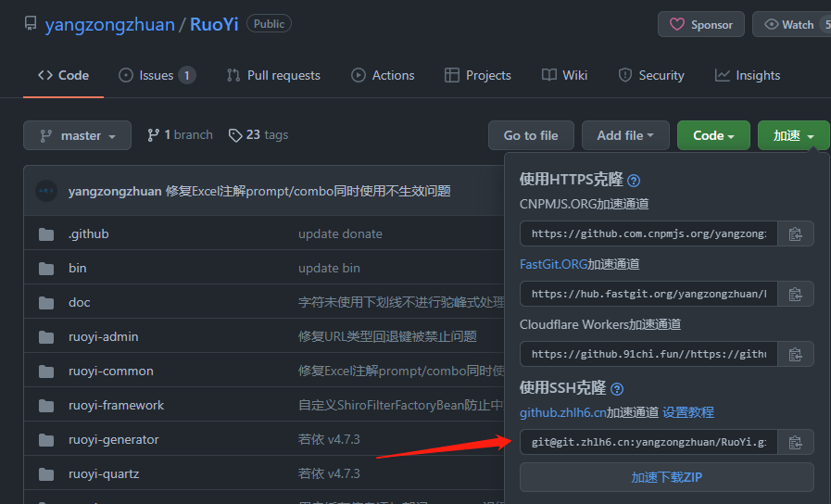Click the Watch button
Viewport: 831px width, 504px height.
point(791,24)
